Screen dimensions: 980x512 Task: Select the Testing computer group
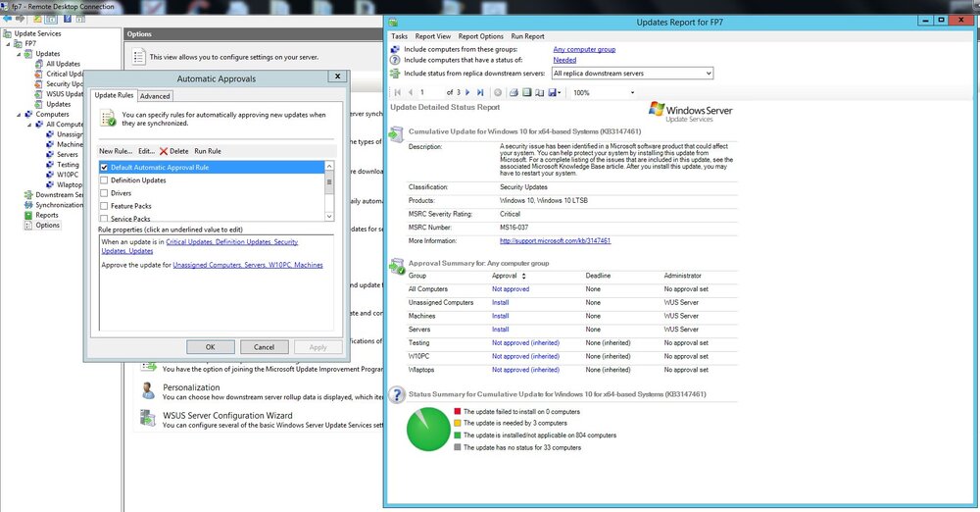(x=68, y=165)
